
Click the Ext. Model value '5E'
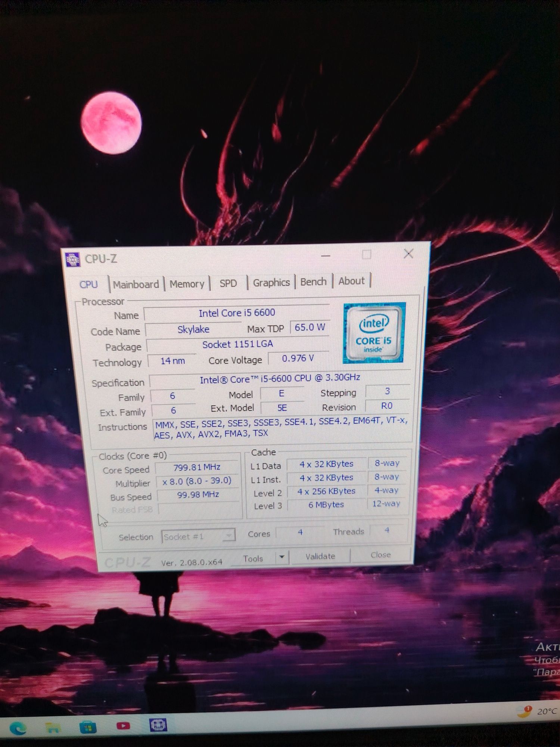click(282, 408)
